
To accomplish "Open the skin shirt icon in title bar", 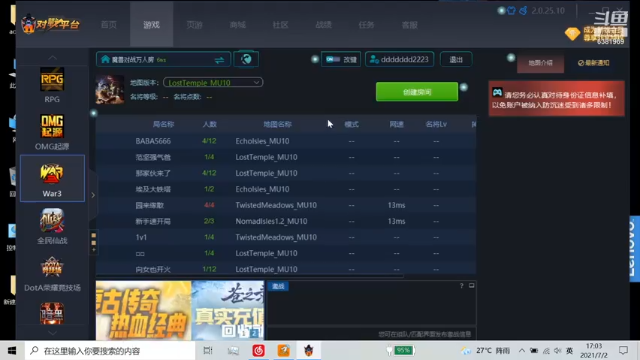I will click(511, 11).
